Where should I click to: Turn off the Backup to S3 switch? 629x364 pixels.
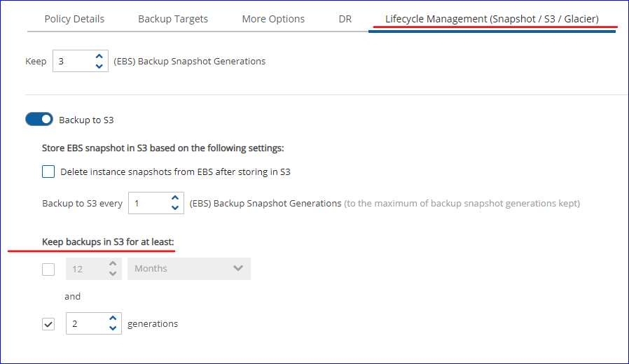[x=39, y=120]
